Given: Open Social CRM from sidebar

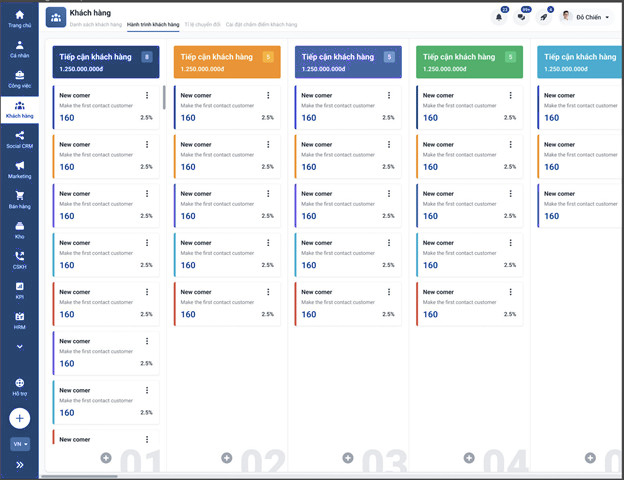Looking at the screenshot, I should pos(19,139).
